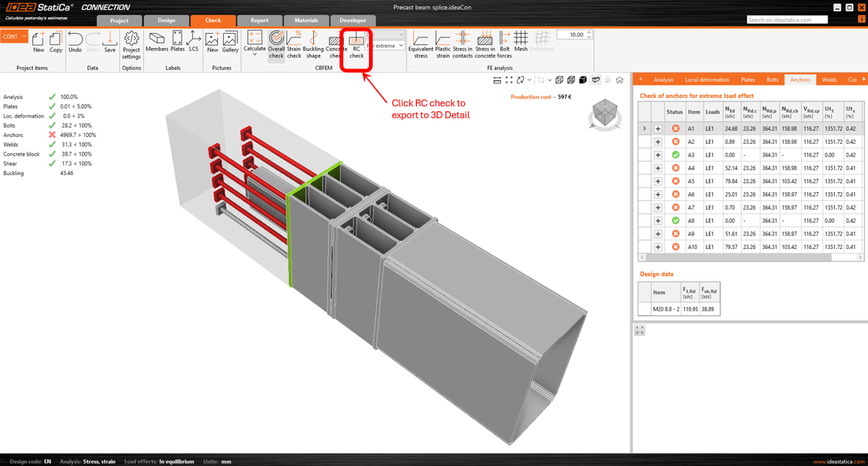Viewport: 868px width, 466px height.
Task: Display Bolt forces in FE analysis
Action: 505,43
